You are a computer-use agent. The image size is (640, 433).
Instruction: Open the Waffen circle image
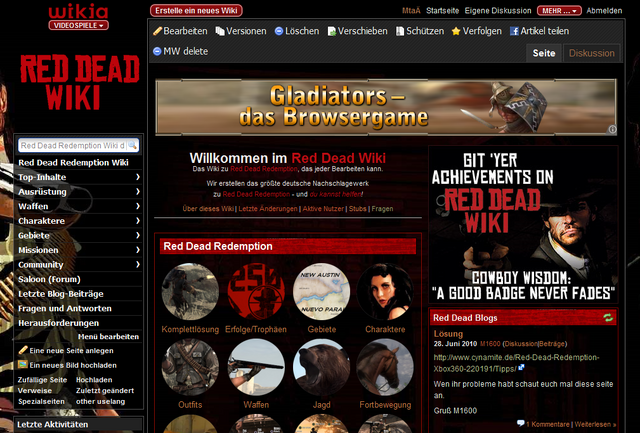tap(256, 367)
